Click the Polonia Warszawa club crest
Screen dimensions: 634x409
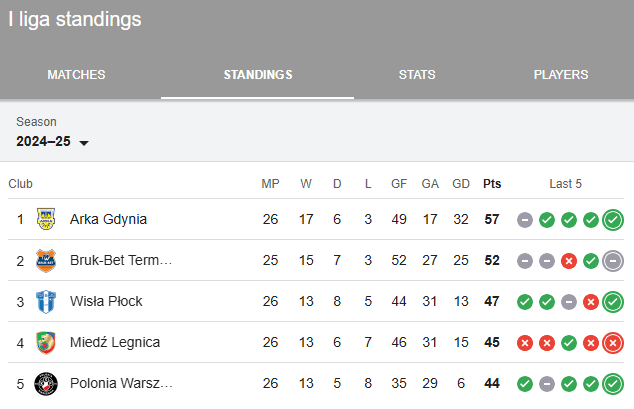46,384
